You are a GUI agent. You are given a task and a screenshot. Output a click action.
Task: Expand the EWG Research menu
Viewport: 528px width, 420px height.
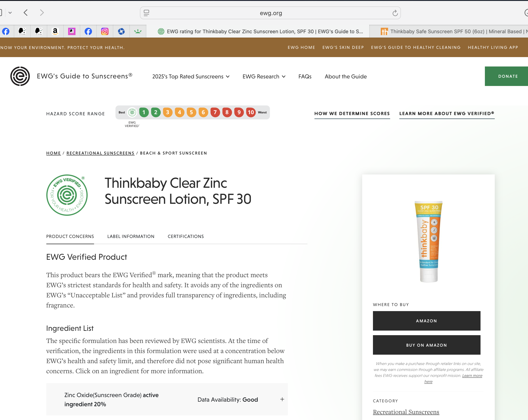click(x=264, y=76)
